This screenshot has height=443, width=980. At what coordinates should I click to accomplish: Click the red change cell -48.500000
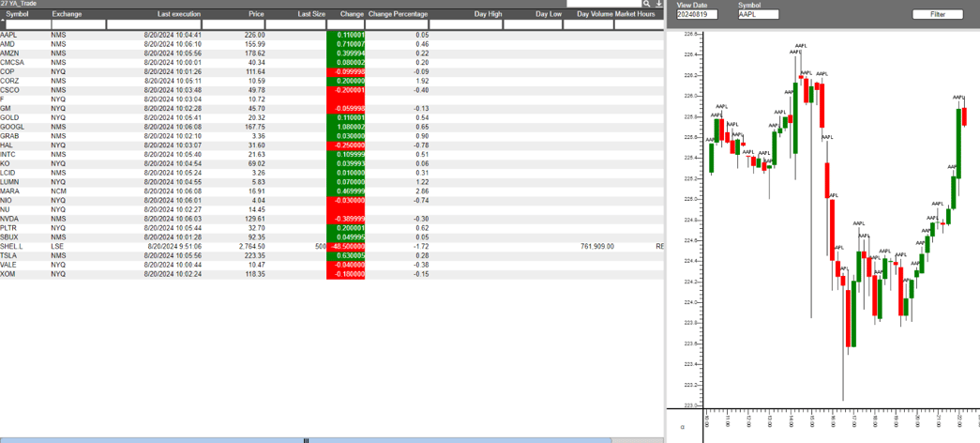pos(346,247)
